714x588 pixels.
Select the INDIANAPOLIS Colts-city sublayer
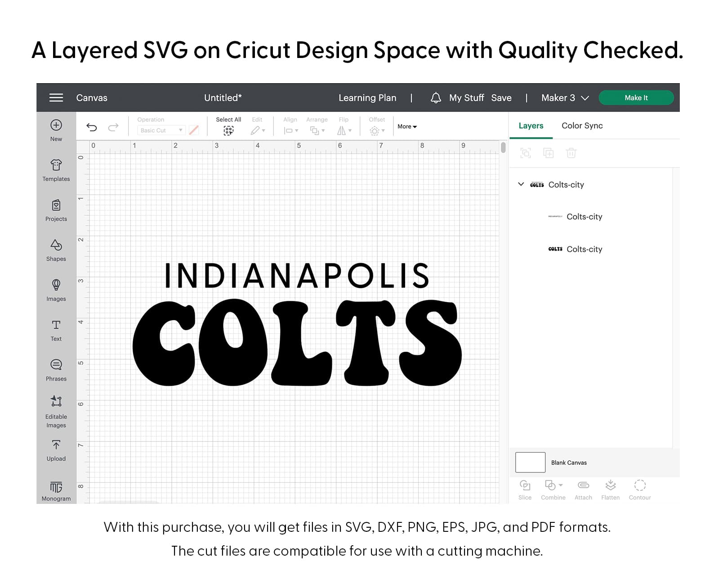(576, 217)
